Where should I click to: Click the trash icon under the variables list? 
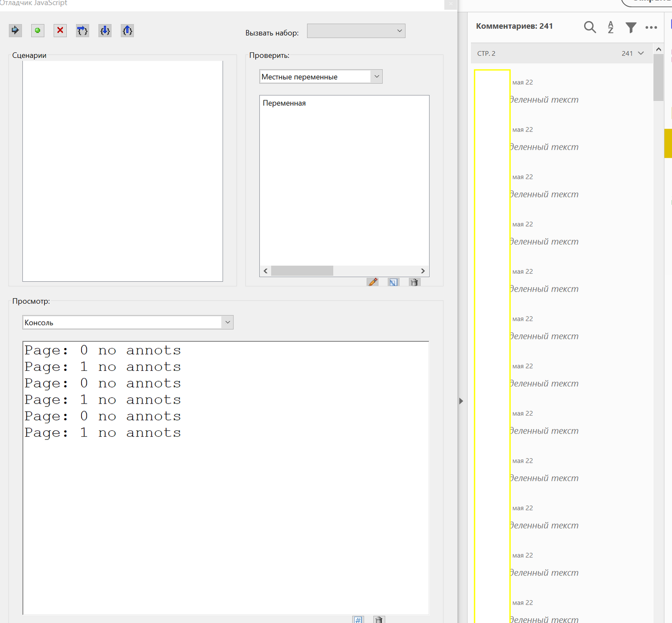tap(414, 282)
